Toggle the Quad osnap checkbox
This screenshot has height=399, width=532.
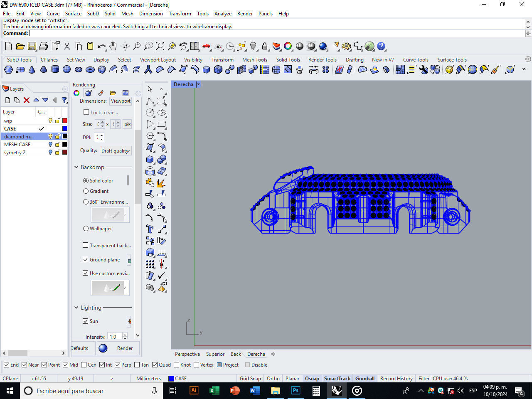(x=155, y=365)
